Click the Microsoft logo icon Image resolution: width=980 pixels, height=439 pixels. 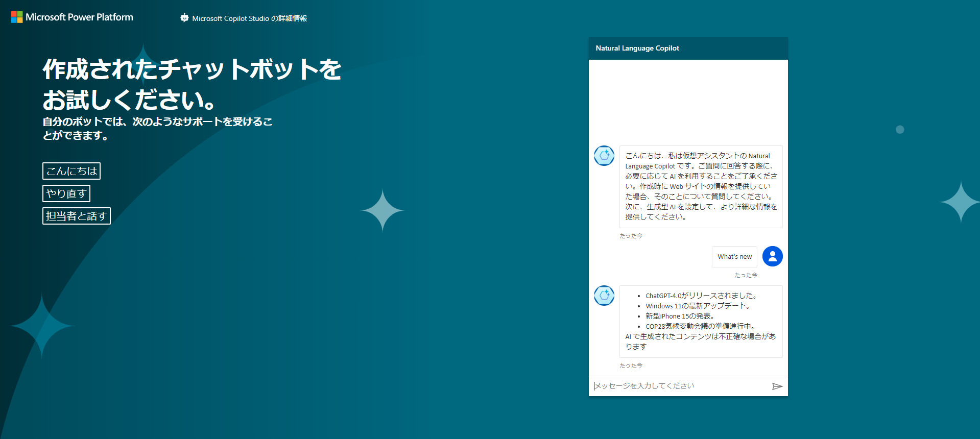point(17,17)
